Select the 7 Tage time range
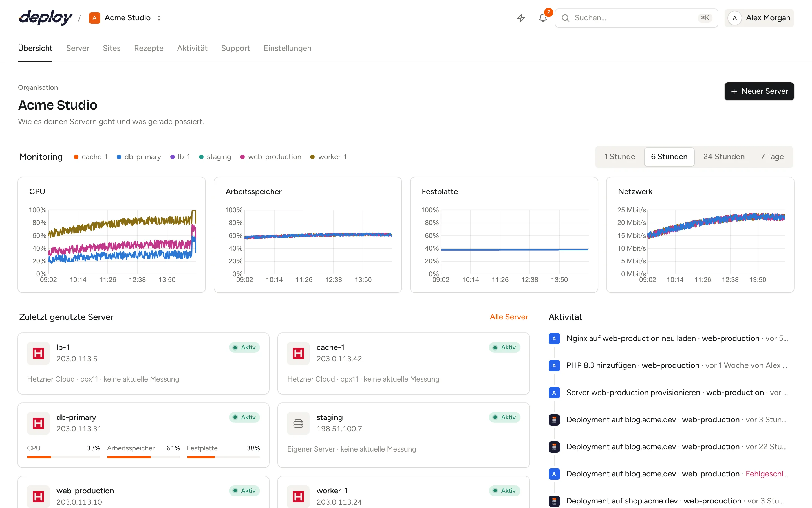The height and width of the screenshot is (508, 812). pyautogui.click(x=772, y=157)
